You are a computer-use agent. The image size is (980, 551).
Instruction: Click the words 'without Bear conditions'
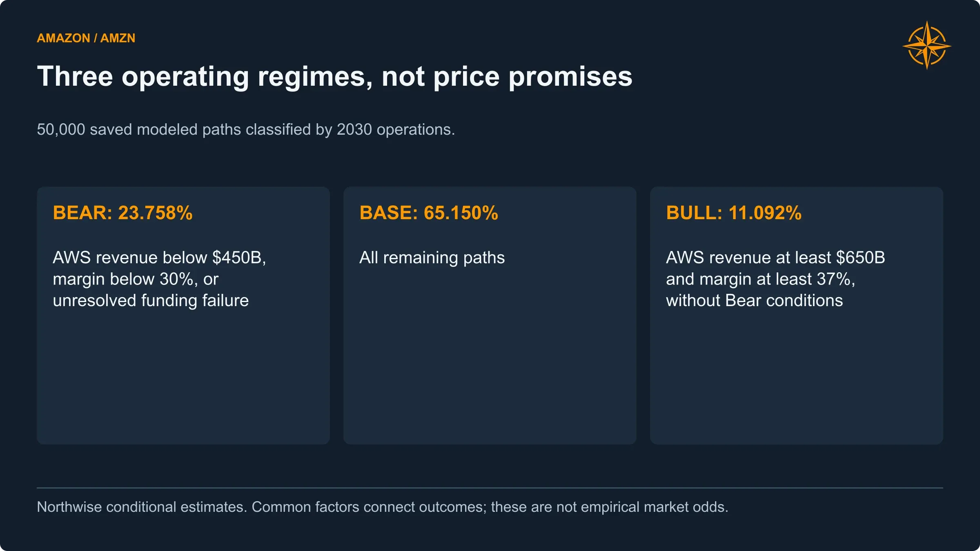tap(754, 301)
